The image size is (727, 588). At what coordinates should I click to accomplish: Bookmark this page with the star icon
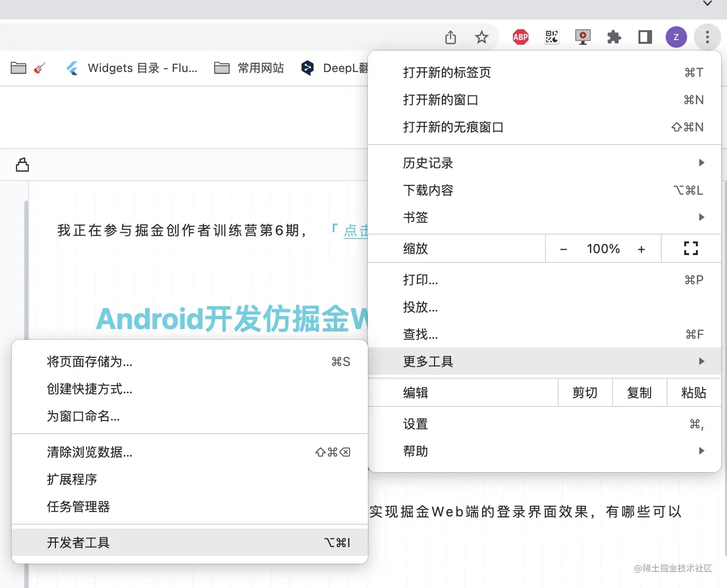coord(482,37)
